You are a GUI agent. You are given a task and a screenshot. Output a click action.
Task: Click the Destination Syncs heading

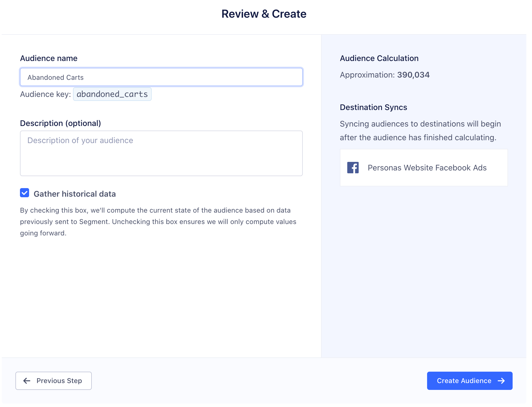point(373,107)
